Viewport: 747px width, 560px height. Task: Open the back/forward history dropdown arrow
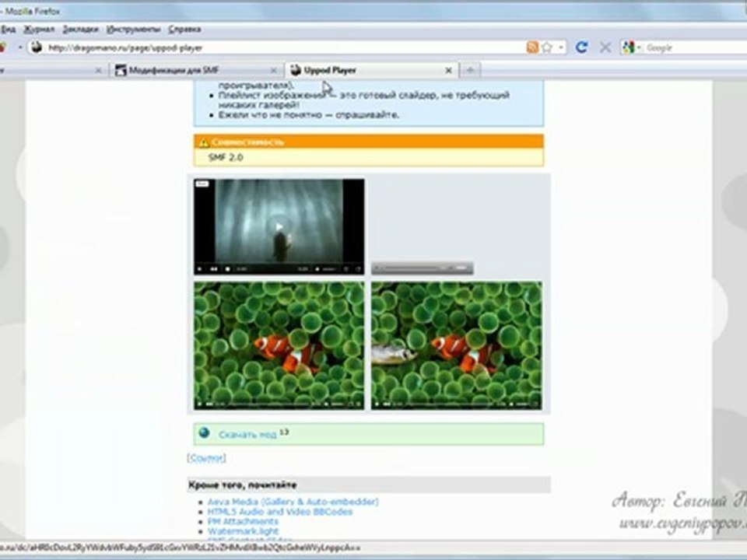[20, 47]
